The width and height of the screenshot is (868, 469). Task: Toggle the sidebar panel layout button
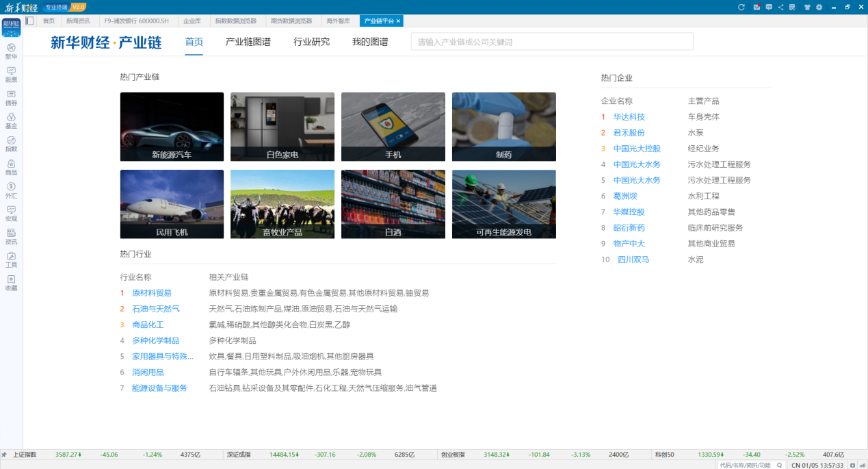[x=29, y=21]
